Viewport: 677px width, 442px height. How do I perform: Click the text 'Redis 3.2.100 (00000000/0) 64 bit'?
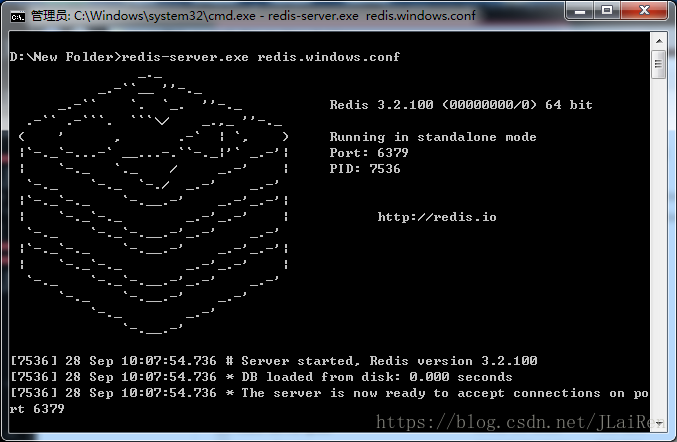(x=461, y=105)
